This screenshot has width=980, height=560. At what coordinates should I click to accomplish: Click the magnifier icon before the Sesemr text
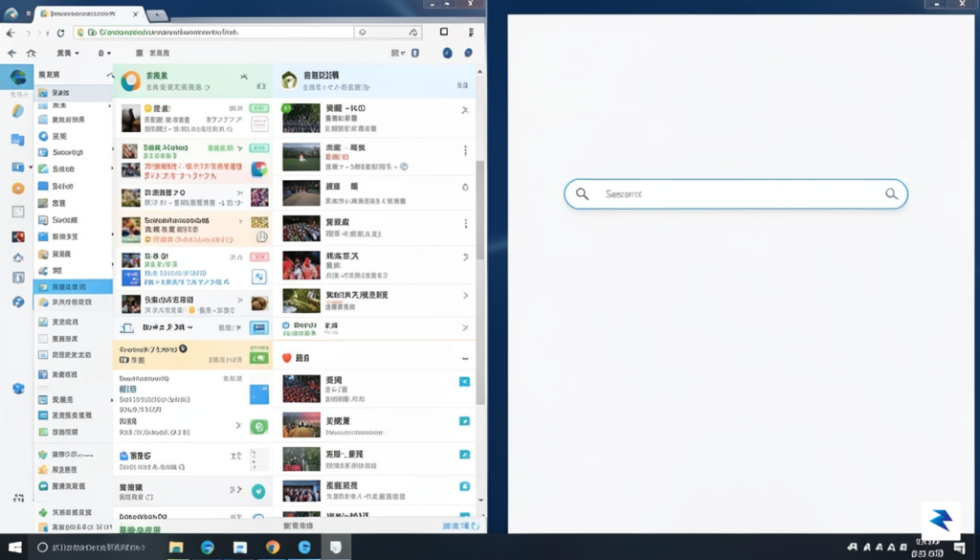pos(582,193)
